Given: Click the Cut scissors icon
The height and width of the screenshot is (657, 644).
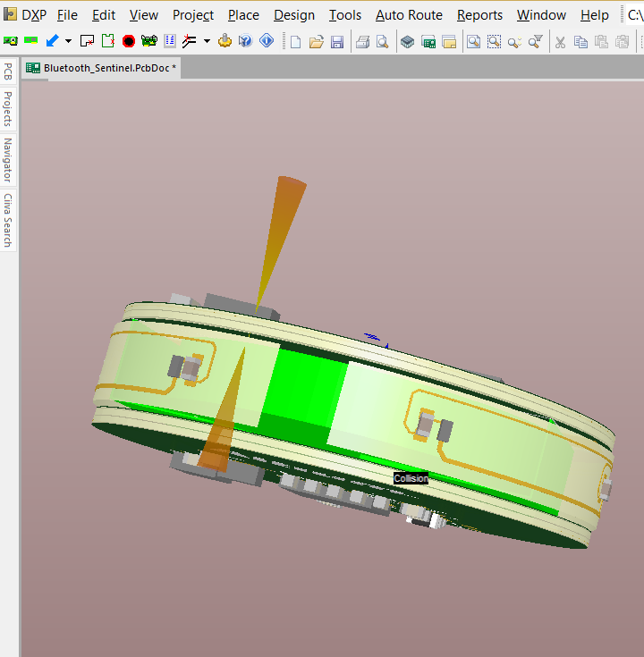Looking at the screenshot, I should click(x=561, y=42).
